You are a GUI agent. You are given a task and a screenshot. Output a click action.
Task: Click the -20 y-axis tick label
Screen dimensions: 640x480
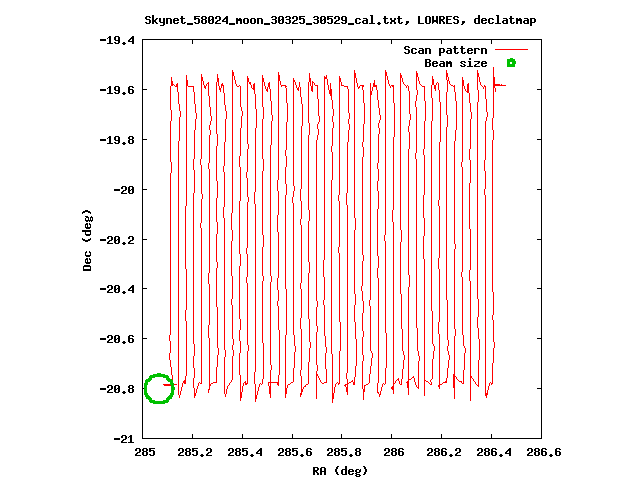click(124, 190)
